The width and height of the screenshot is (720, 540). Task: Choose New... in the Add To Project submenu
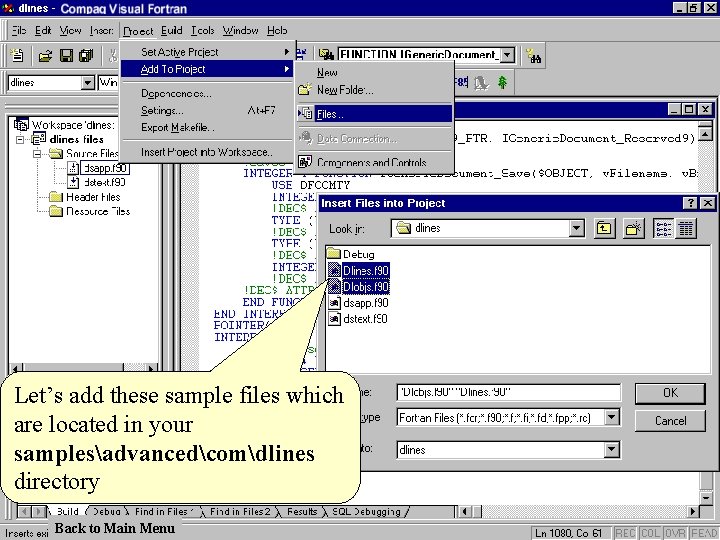(375, 73)
